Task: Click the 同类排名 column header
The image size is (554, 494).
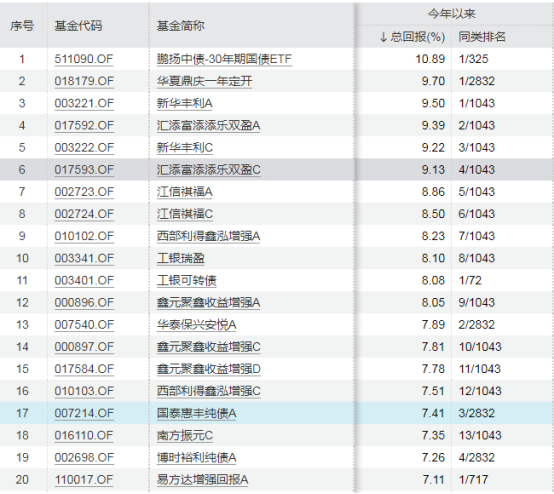Action: [x=482, y=37]
